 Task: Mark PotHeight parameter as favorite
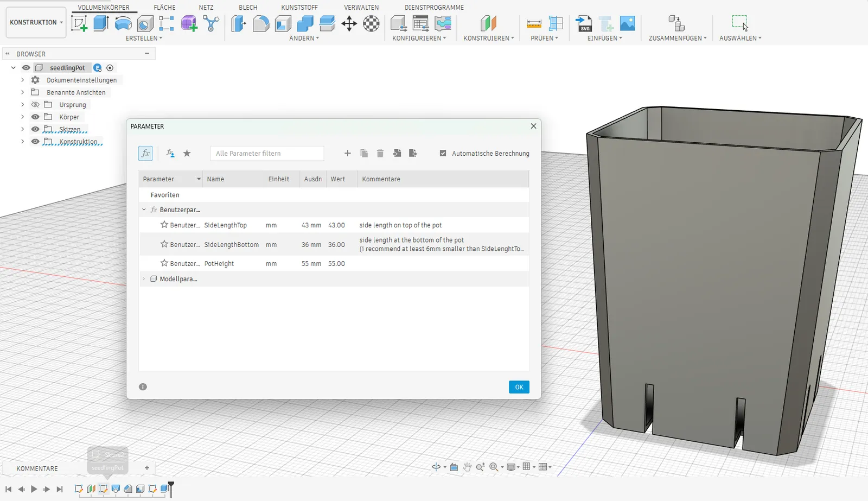point(164,263)
